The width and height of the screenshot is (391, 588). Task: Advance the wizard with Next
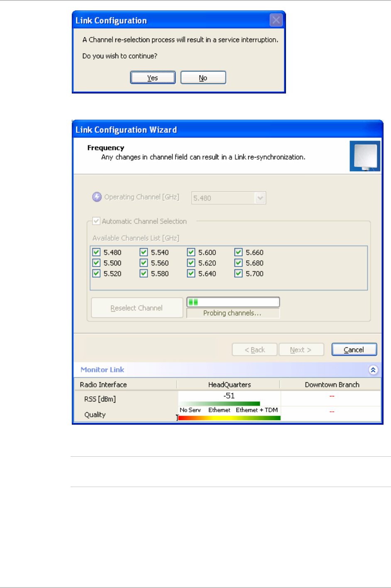click(x=301, y=350)
